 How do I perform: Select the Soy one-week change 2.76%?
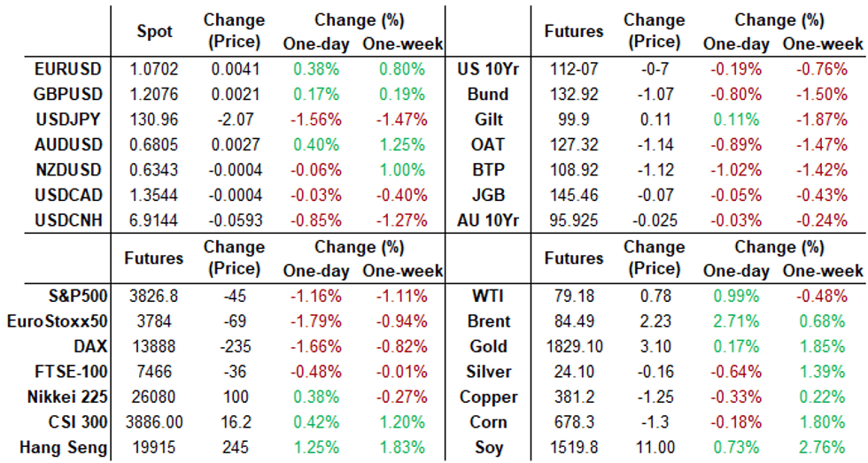[825, 448]
